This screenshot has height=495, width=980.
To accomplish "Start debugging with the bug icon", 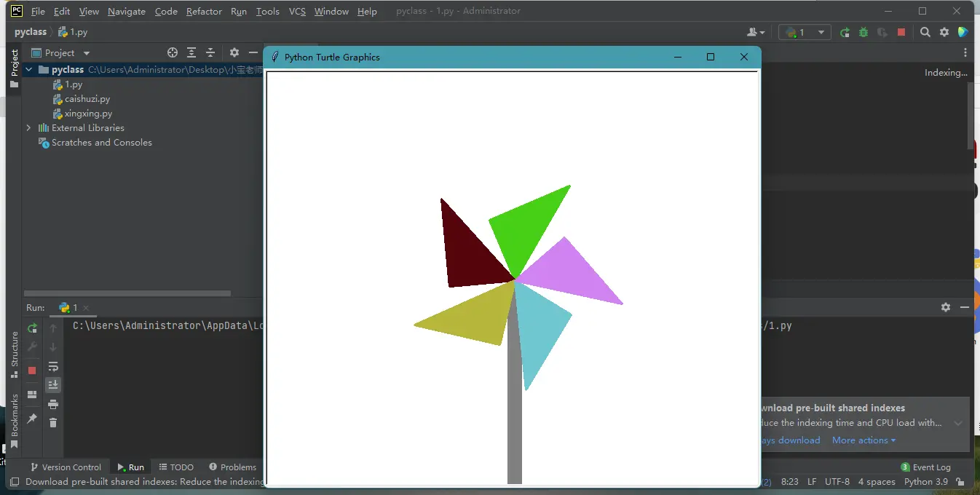I will click(863, 32).
